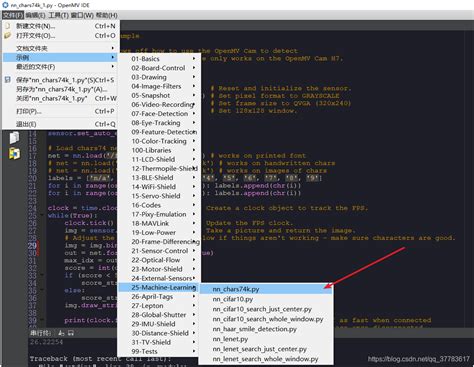Image resolution: width=474 pixels, height=367 pixels.
Task: Click line number 29 in editor margin
Action: [32, 246]
